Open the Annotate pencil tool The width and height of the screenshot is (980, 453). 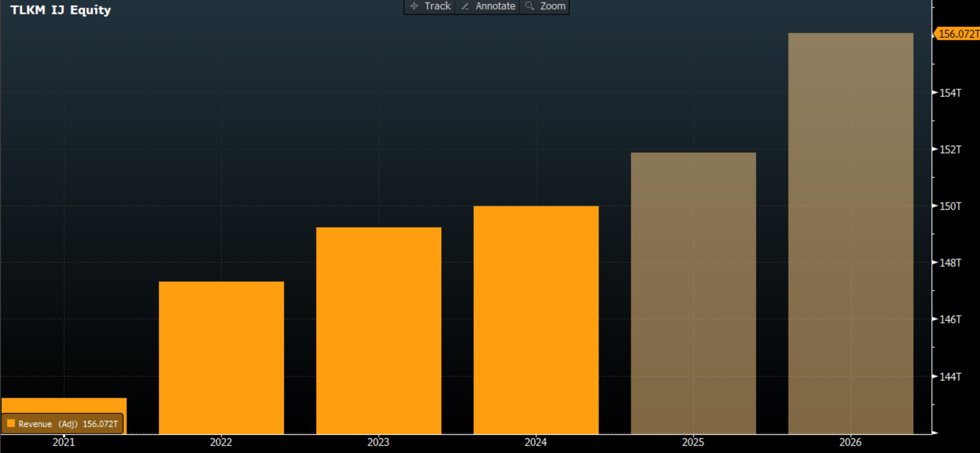(x=488, y=6)
